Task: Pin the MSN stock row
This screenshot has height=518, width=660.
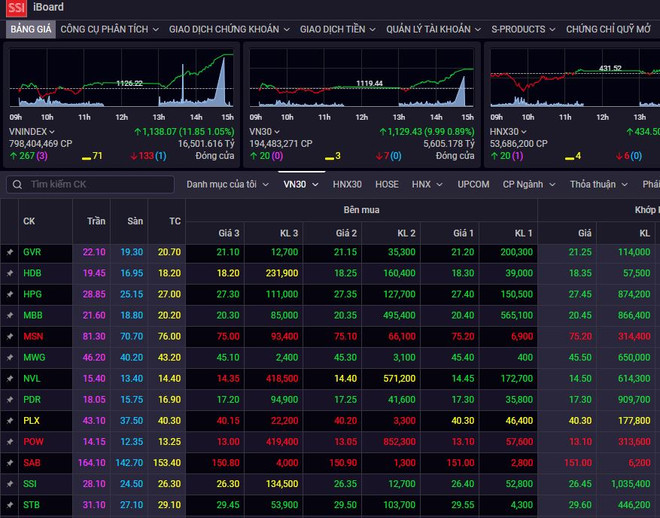Action: click(9, 336)
